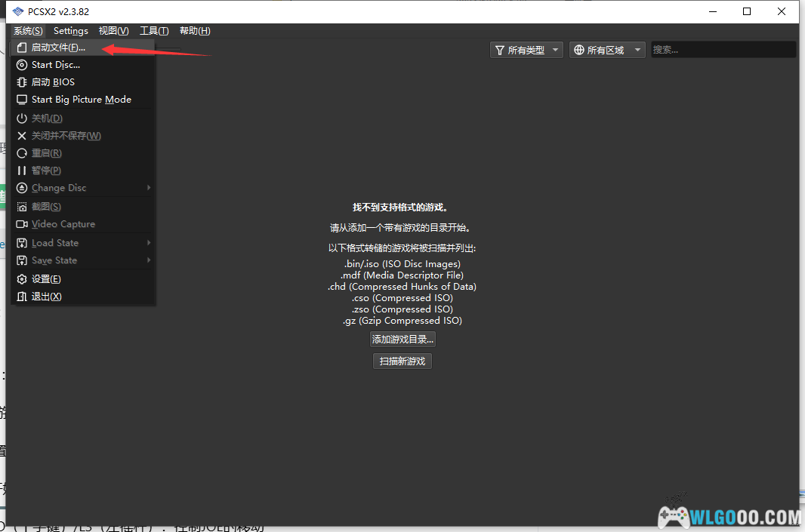Click the 退出 door icon in menu
Screen dimensions: 805x532
[22, 297]
